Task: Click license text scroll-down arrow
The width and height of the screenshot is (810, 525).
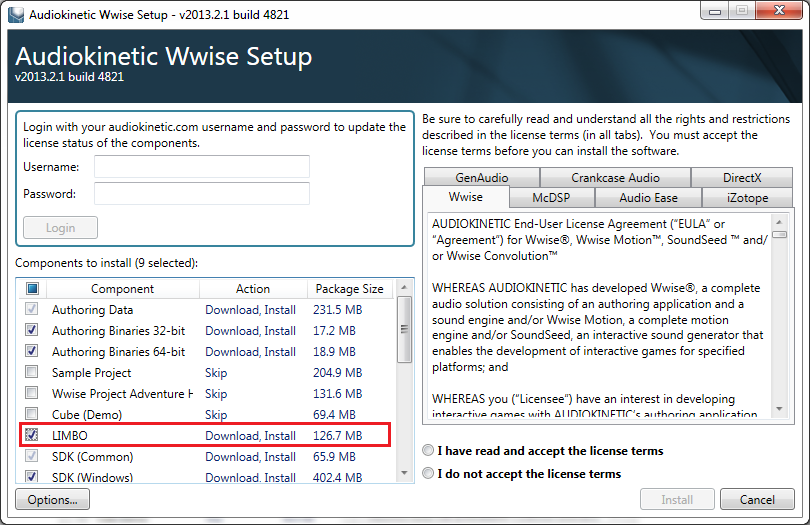Action: coord(779,409)
